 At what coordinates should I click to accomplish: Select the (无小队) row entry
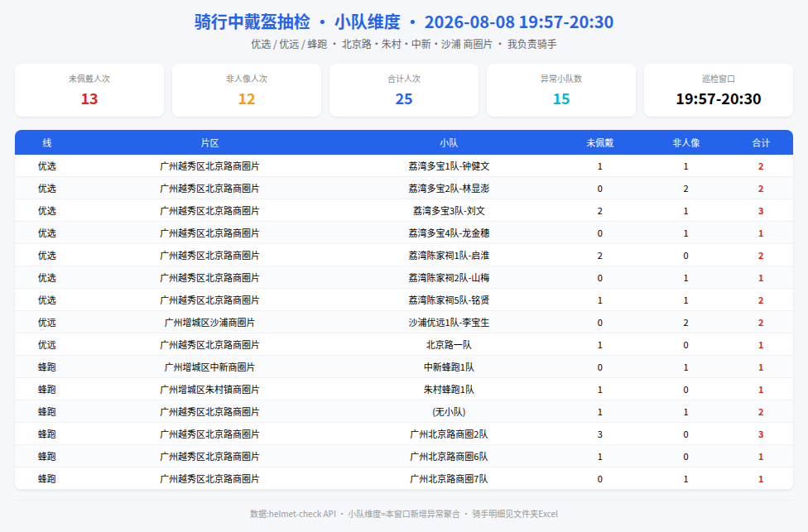449,412
